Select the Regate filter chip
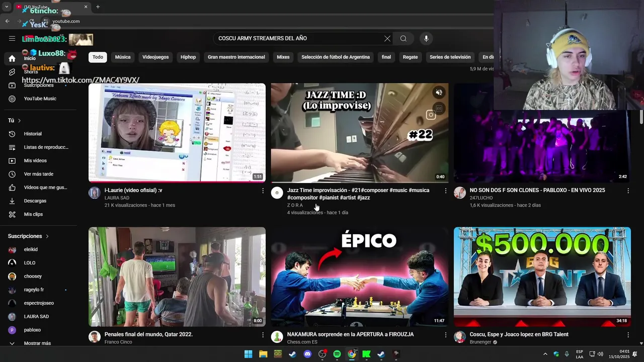Screen dimensions: 644x362 [410, 57]
